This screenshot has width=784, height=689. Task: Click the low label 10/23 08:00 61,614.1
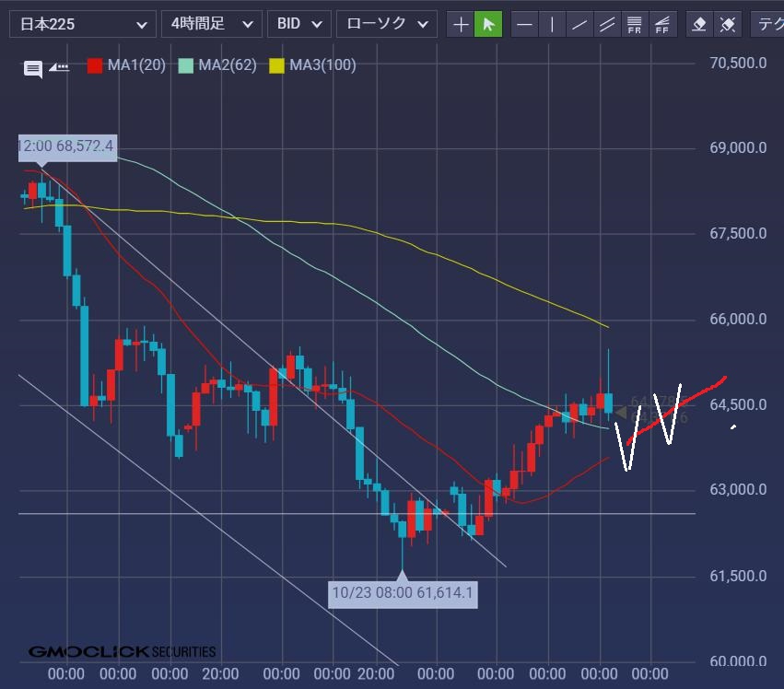(403, 593)
